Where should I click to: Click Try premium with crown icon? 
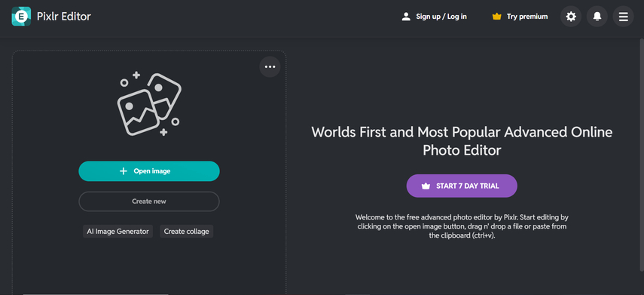[x=520, y=17]
